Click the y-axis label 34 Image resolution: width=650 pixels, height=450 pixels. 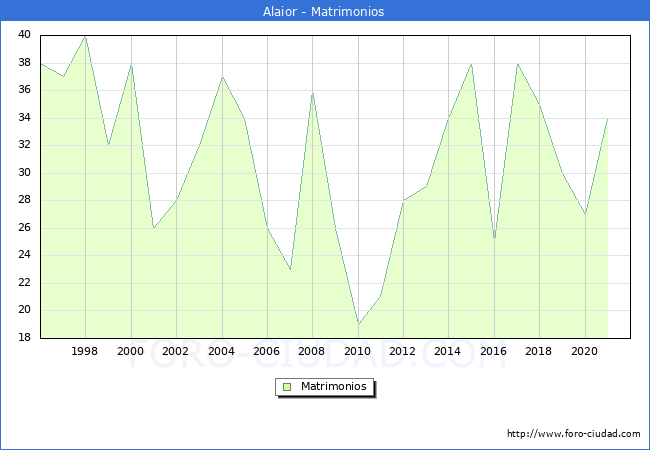pyautogui.click(x=24, y=118)
